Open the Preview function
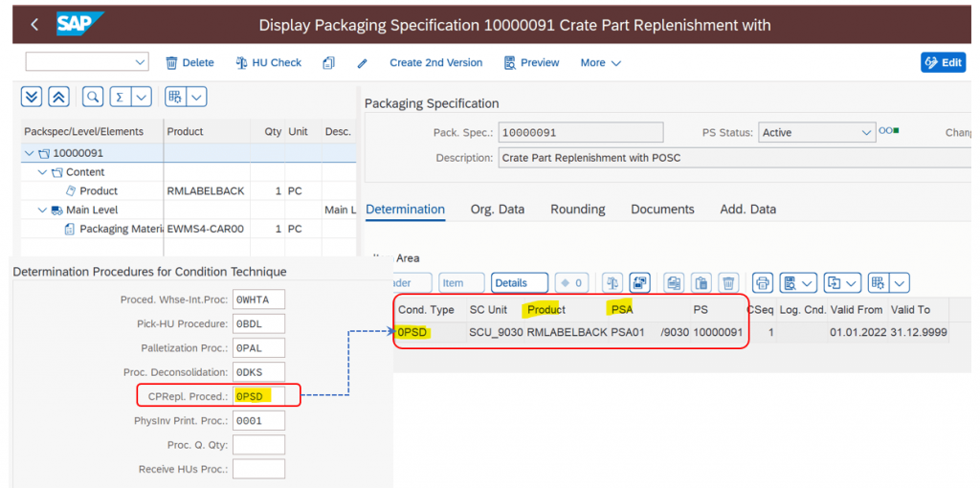Screen dimensions: 980x488 (x=531, y=62)
